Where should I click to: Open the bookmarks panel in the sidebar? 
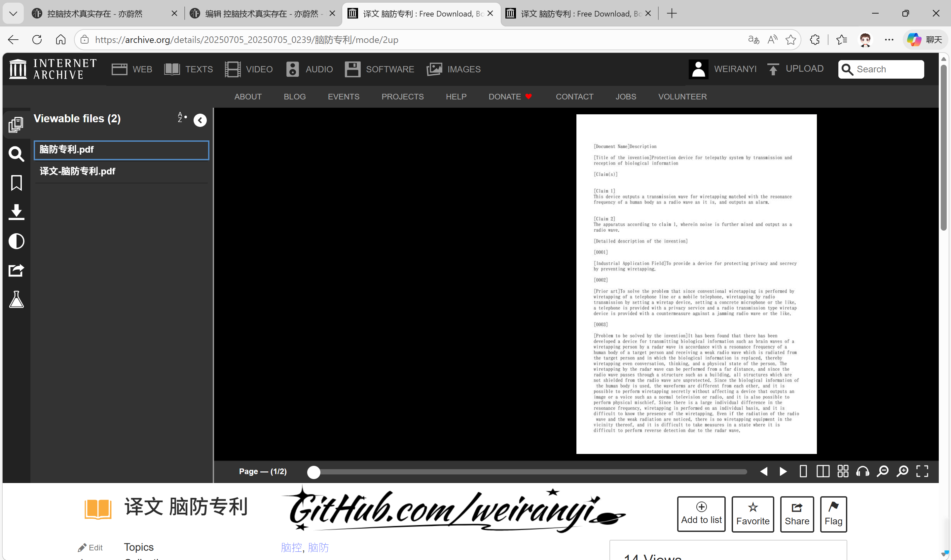tap(16, 183)
